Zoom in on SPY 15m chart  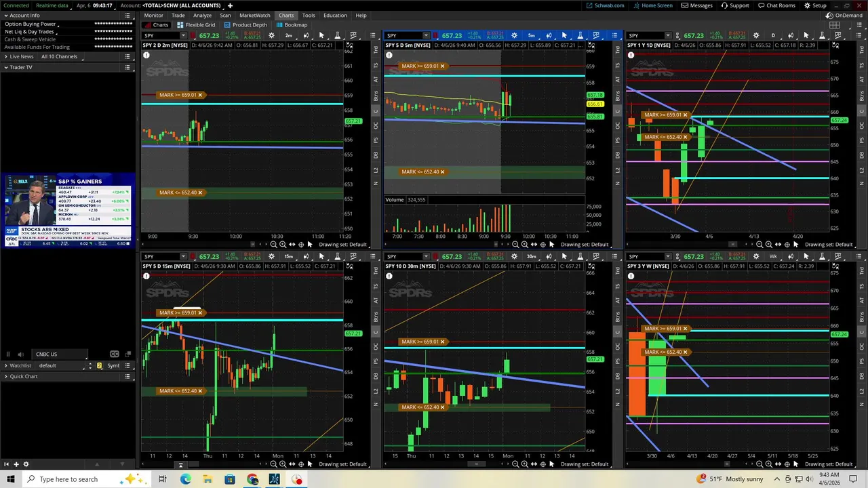pos(283,464)
